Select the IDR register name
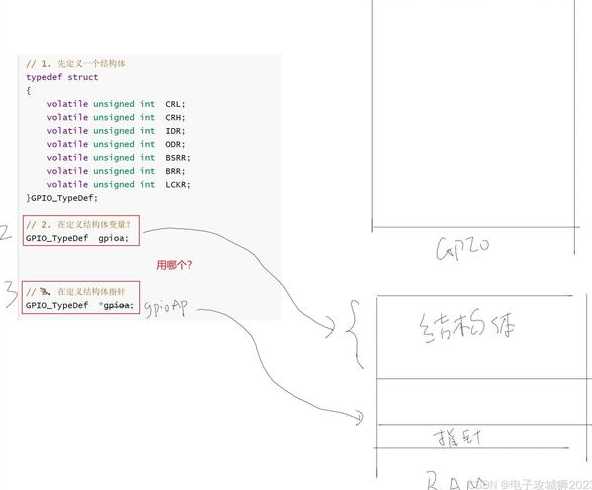The image size is (592, 490). pyautogui.click(x=173, y=131)
